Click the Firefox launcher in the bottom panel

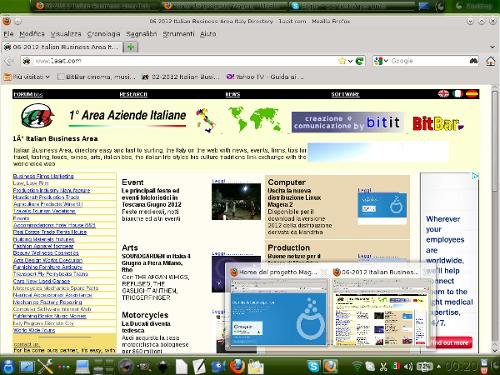(x=237, y=366)
